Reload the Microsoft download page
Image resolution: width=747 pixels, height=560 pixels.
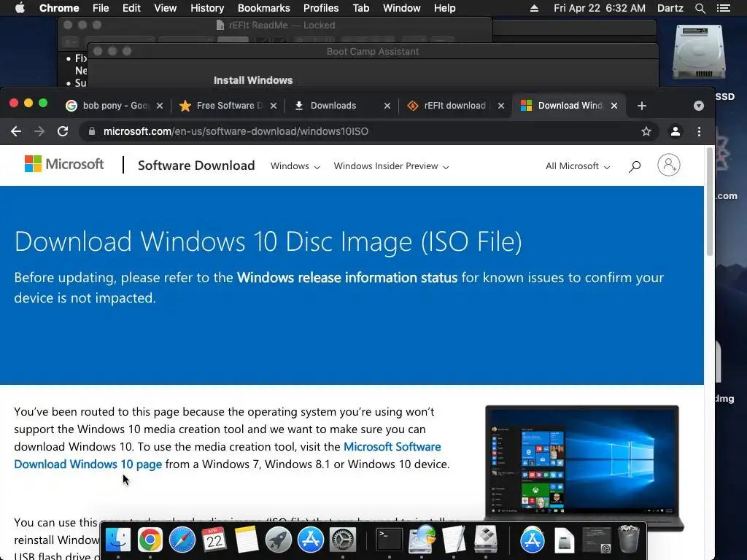(63, 131)
